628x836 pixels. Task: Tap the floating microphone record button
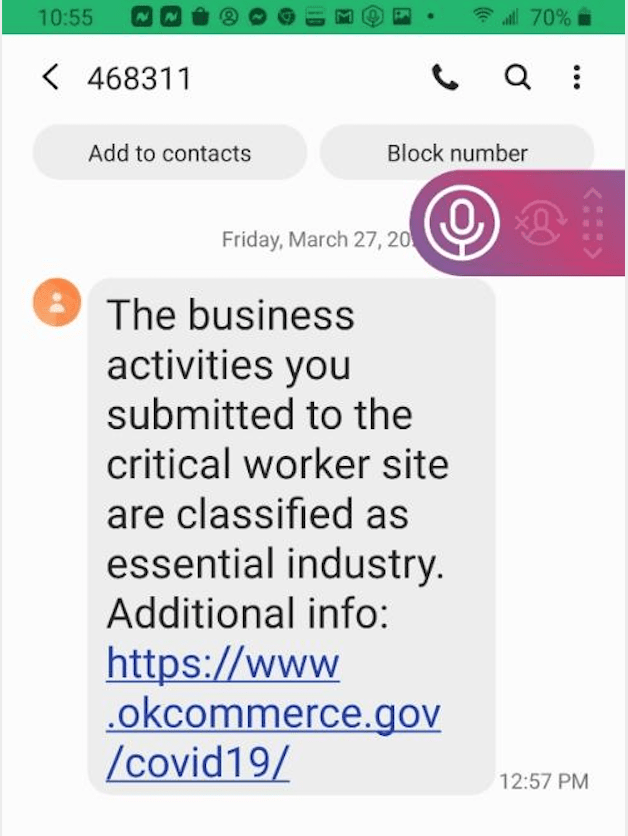point(461,223)
